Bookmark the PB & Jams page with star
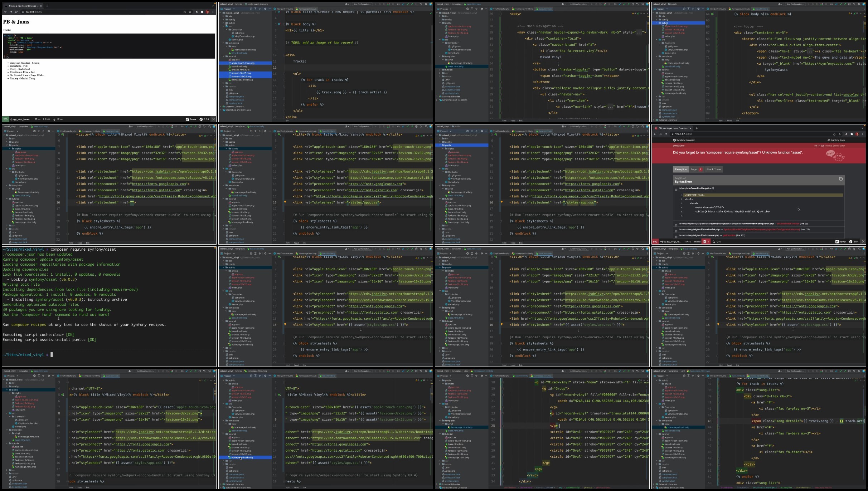Viewport: 868px width, 491px height. pyautogui.click(x=190, y=12)
